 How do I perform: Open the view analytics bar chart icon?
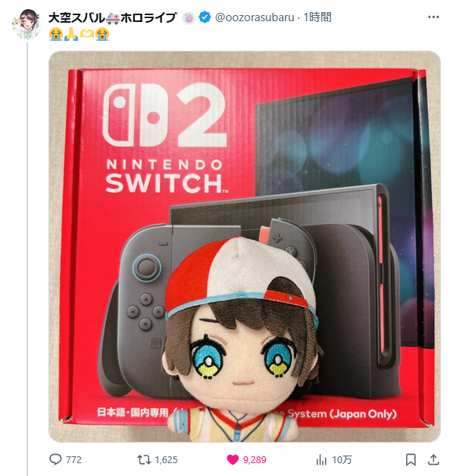coord(321,459)
